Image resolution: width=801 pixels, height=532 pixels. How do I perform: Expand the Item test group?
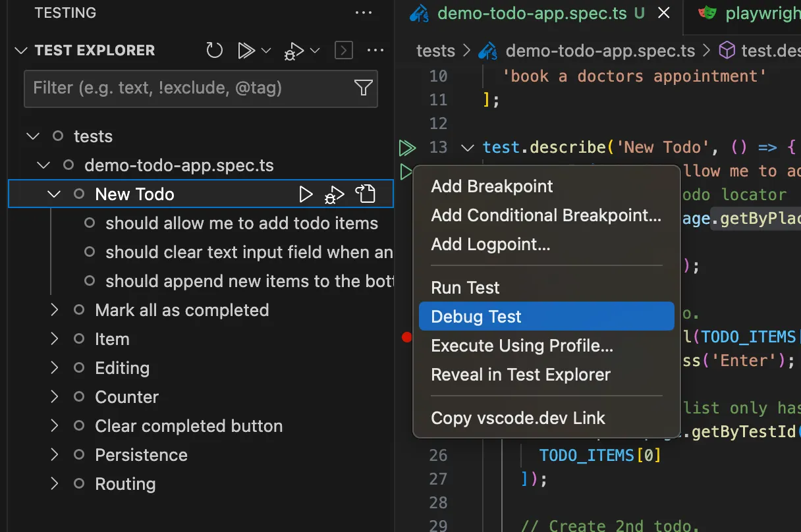[x=54, y=339]
